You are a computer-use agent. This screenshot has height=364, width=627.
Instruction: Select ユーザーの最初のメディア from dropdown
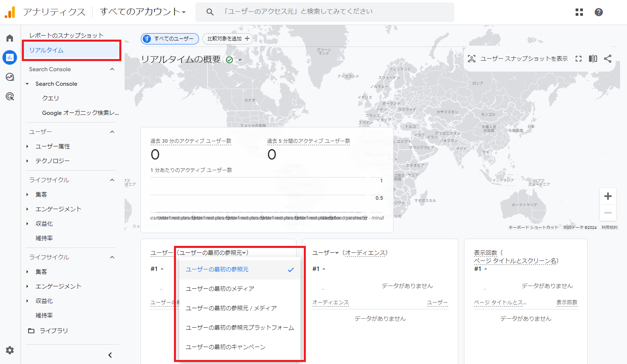(x=220, y=289)
